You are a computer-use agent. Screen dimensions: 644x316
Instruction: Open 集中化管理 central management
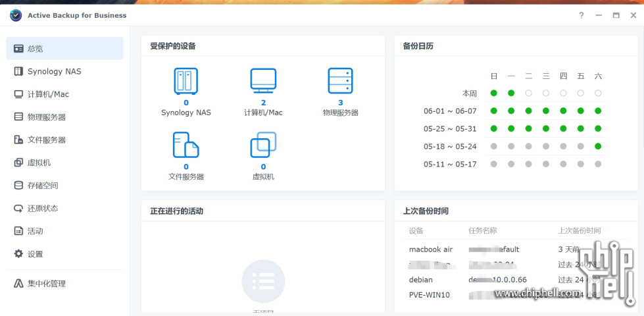click(x=64, y=284)
